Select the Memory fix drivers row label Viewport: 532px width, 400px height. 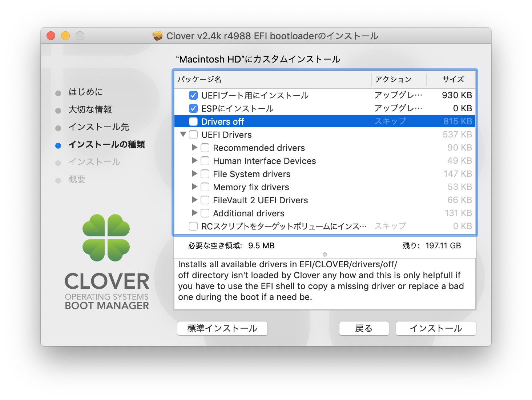coord(251,187)
